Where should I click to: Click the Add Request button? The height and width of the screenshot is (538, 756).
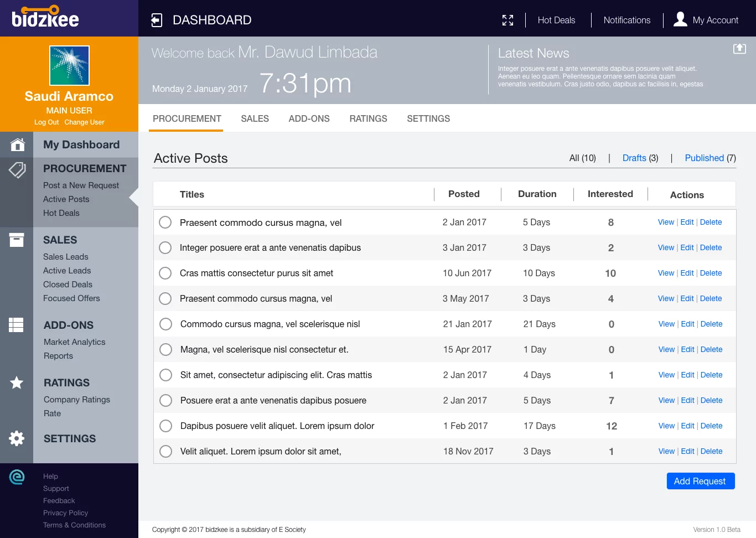701,481
